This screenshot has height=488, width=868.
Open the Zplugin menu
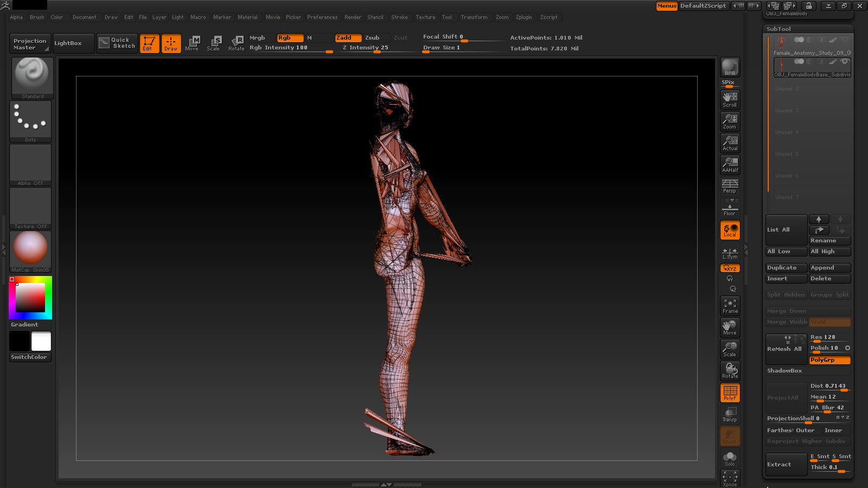click(524, 17)
